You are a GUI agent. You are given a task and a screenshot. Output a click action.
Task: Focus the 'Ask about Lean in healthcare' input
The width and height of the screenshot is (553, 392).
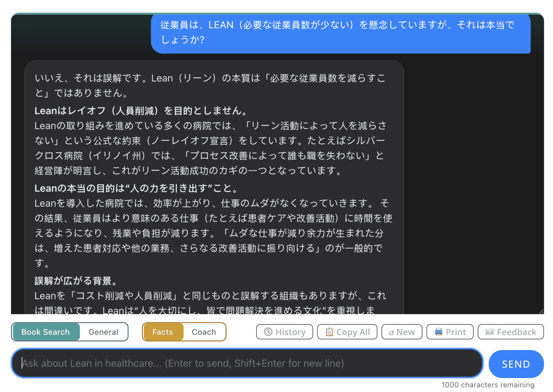pos(247,363)
